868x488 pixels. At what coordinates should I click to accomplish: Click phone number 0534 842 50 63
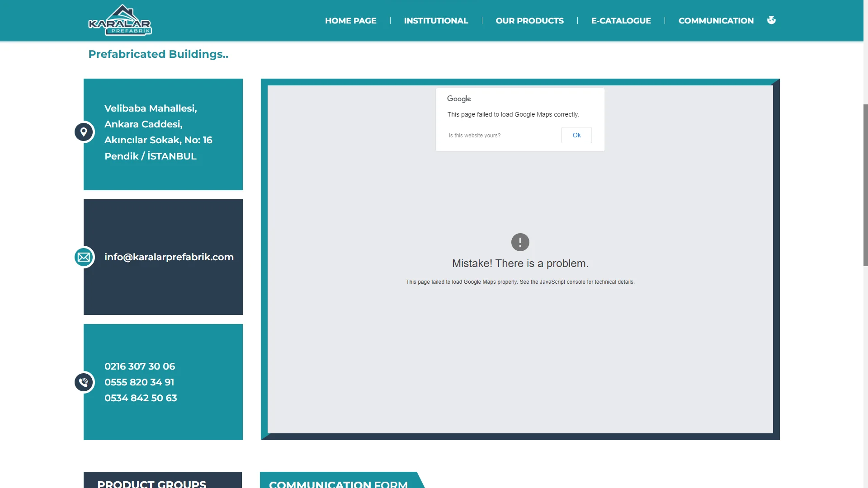click(x=141, y=398)
